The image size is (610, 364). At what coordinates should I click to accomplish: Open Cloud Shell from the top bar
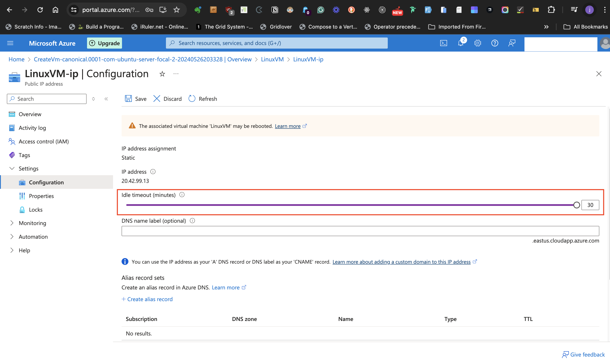444,43
